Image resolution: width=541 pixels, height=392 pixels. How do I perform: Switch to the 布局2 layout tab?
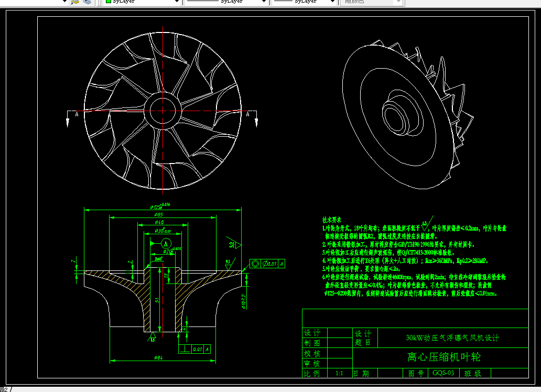point(4,389)
